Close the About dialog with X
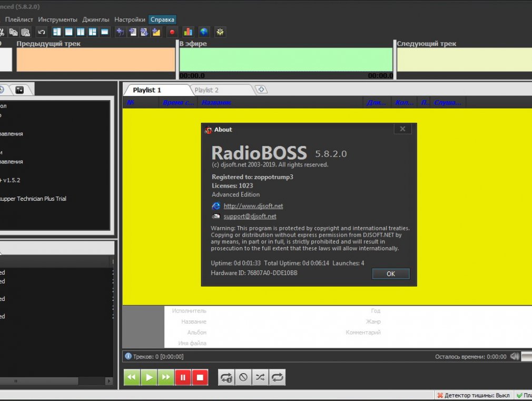The image size is (532, 401). point(403,129)
